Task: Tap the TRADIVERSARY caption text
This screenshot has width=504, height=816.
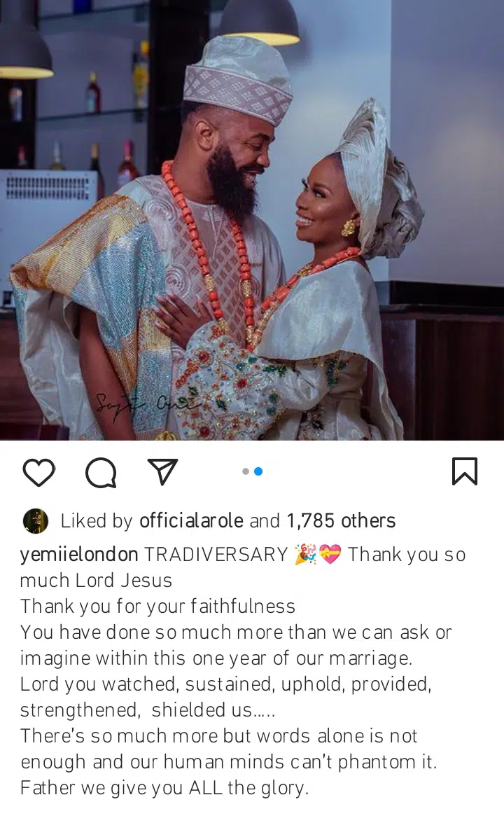Action: pos(216,555)
